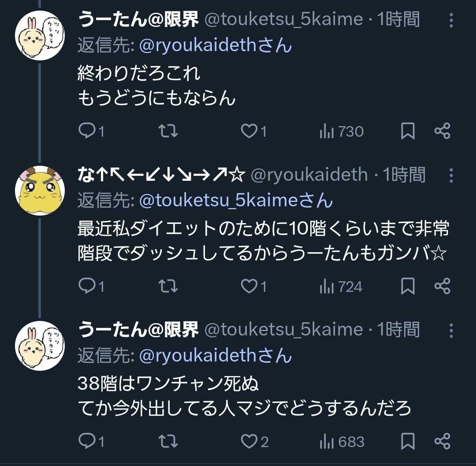Open うーたん@限界 display name in last tweet
The image size is (476, 466).
coord(138,330)
